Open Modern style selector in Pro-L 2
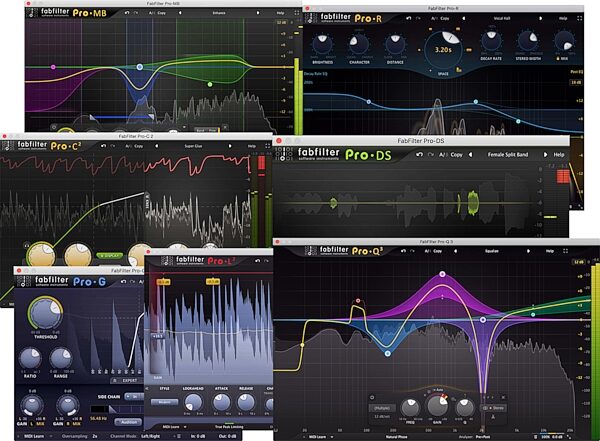 coord(164,402)
